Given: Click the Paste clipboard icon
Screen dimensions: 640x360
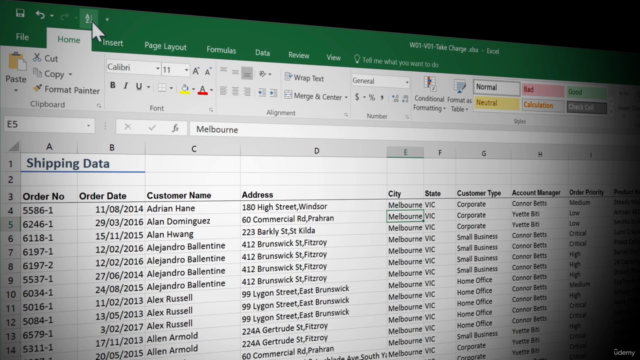Looking at the screenshot, I should point(17,62).
